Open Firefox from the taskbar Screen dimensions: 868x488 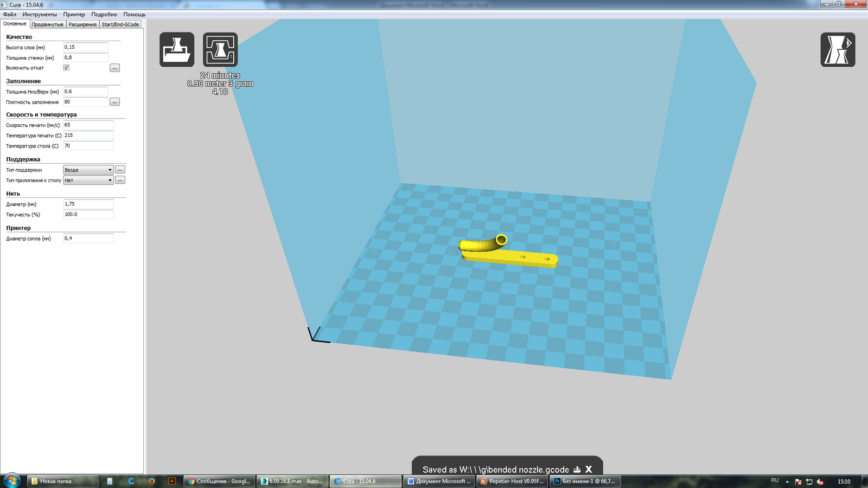(151, 481)
